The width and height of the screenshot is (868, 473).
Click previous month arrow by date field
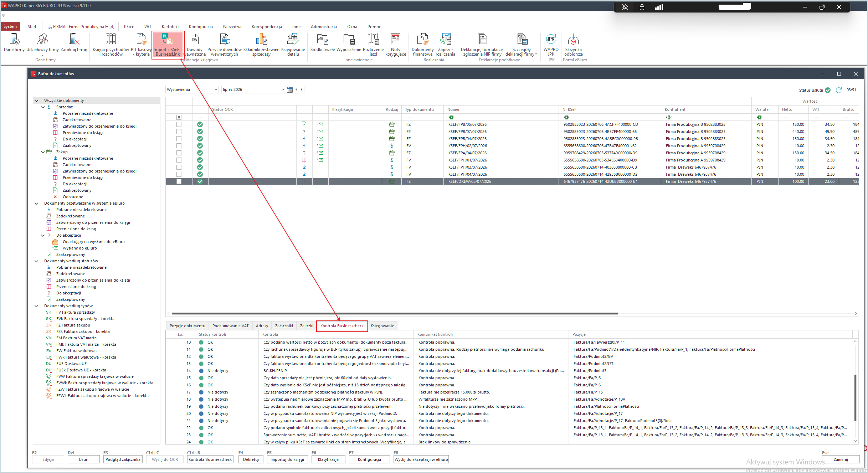tap(296, 90)
